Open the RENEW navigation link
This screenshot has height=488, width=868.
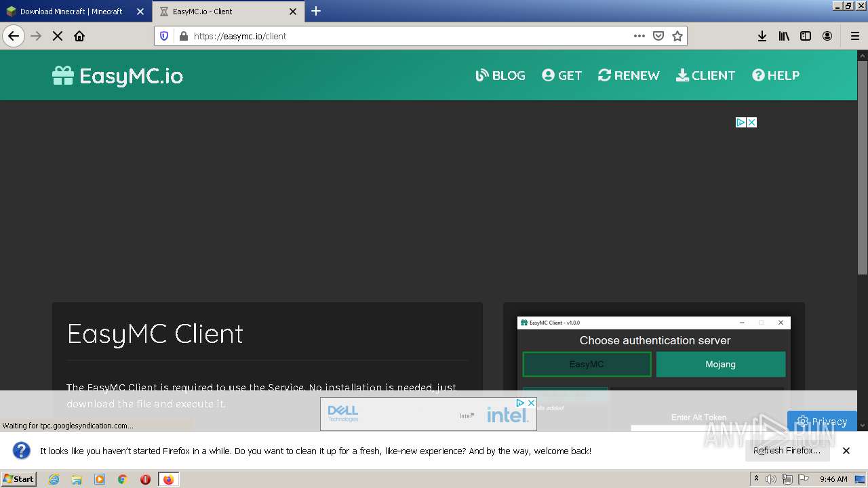629,75
